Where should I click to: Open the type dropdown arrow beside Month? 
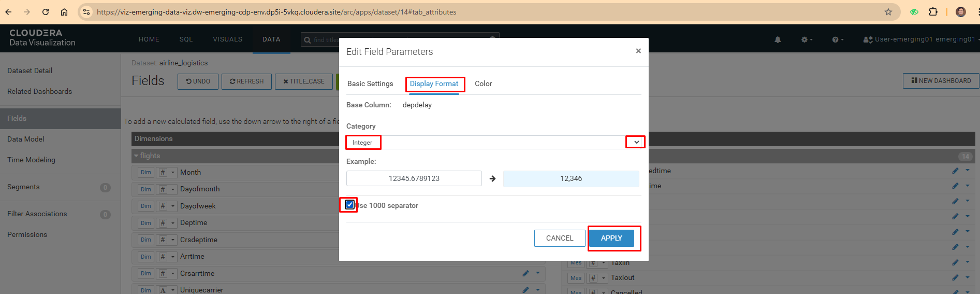pyautogui.click(x=173, y=173)
